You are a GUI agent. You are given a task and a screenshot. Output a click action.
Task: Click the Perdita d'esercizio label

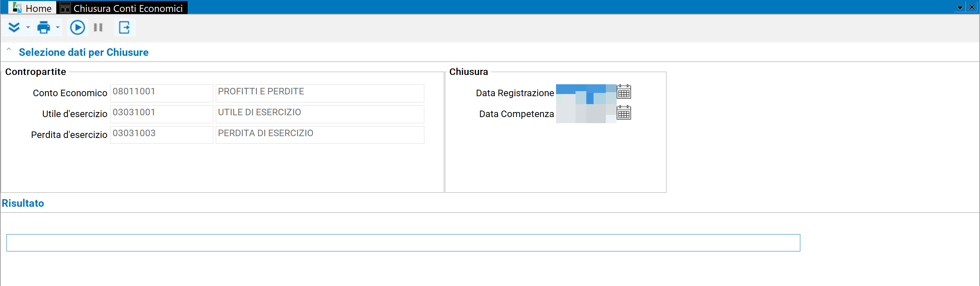69,135
